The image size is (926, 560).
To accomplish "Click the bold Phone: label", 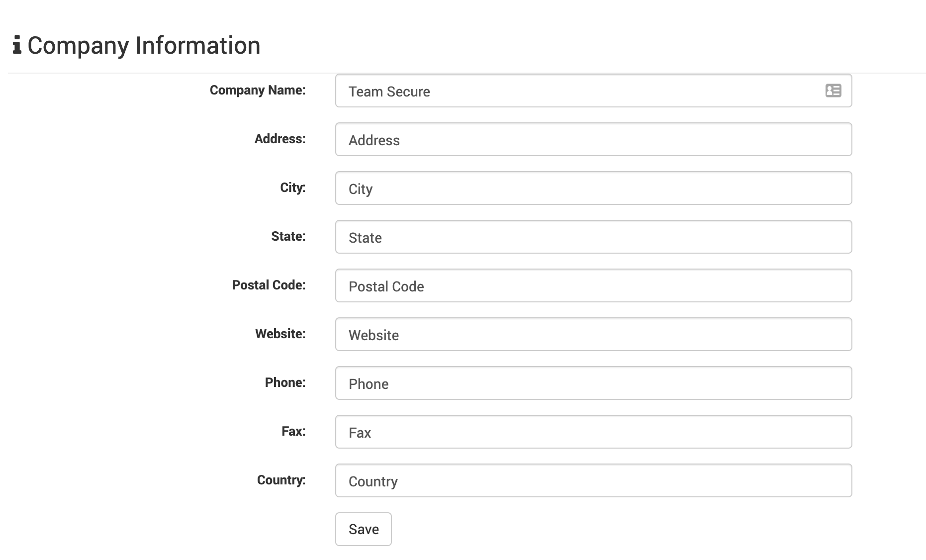I will pos(285,382).
